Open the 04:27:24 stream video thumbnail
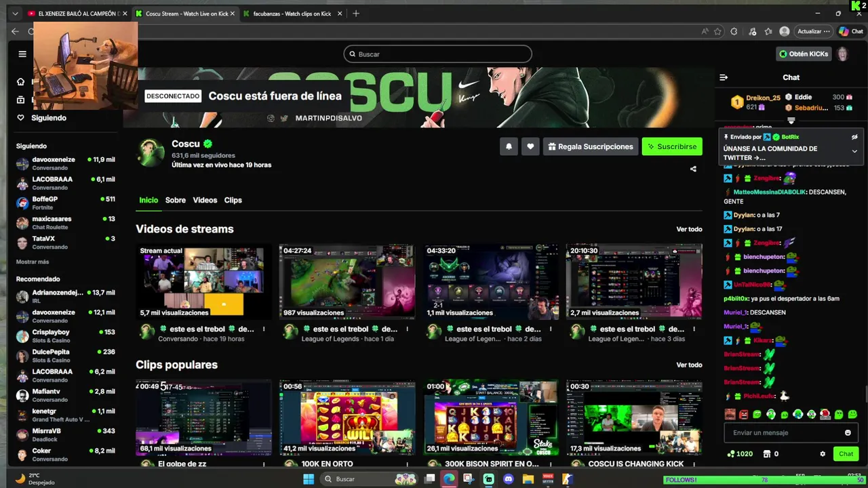The height and width of the screenshot is (488, 868). (x=347, y=281)
